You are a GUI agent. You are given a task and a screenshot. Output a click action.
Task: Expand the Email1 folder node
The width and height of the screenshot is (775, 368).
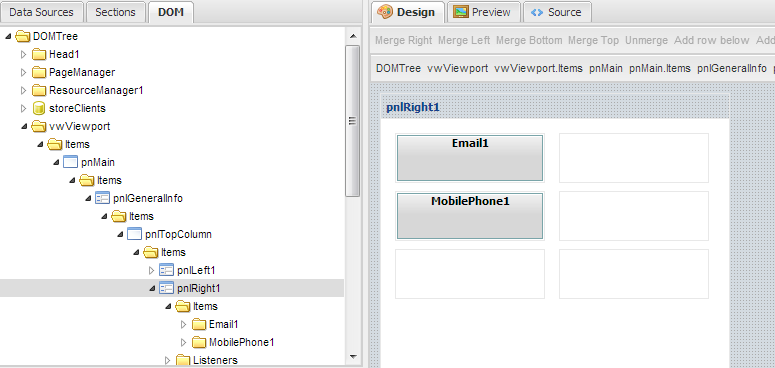[x=184, y=325]
